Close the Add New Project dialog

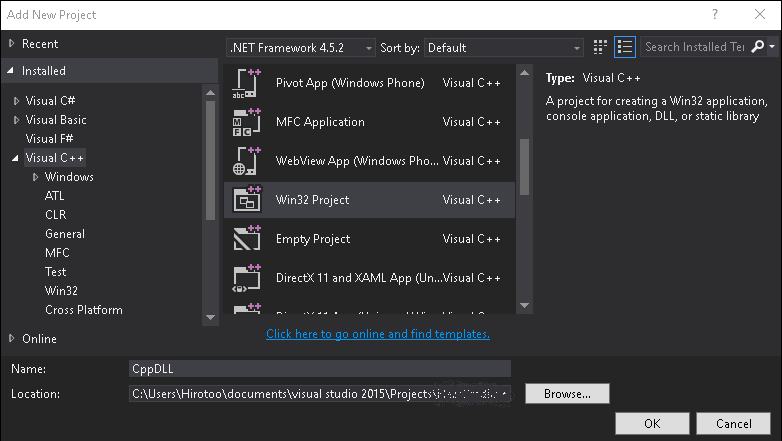click(760, 14)
